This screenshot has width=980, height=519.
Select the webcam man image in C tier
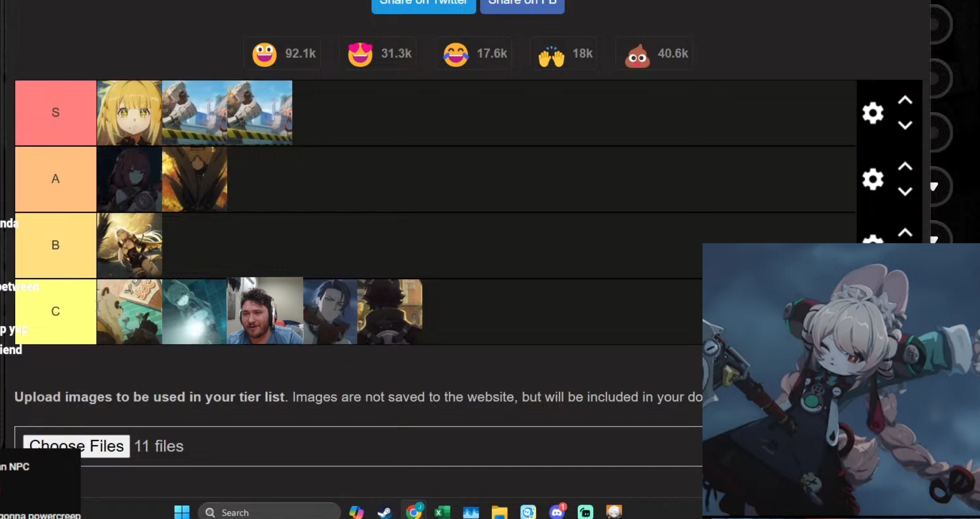point(265,310)
